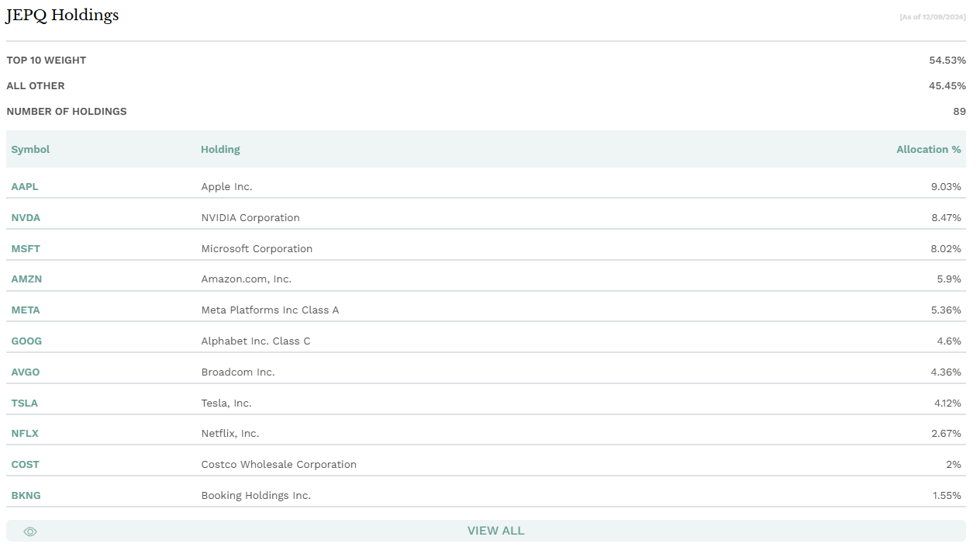Open the META symbol link
The height and width of the screenshot is (547, 980).
[26, 310]
